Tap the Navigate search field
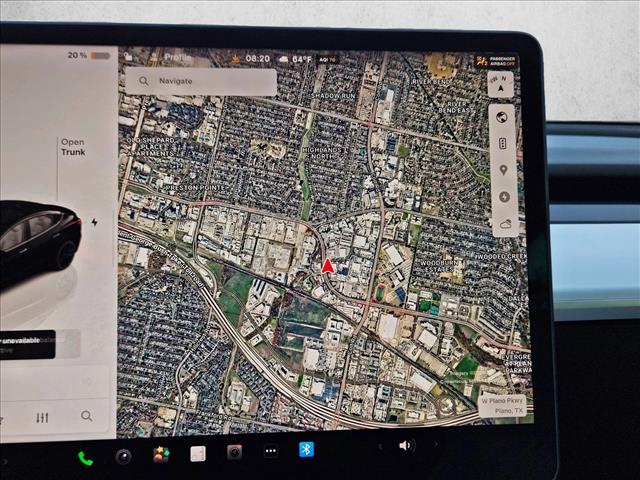The image size is (640, 480). 201,81
